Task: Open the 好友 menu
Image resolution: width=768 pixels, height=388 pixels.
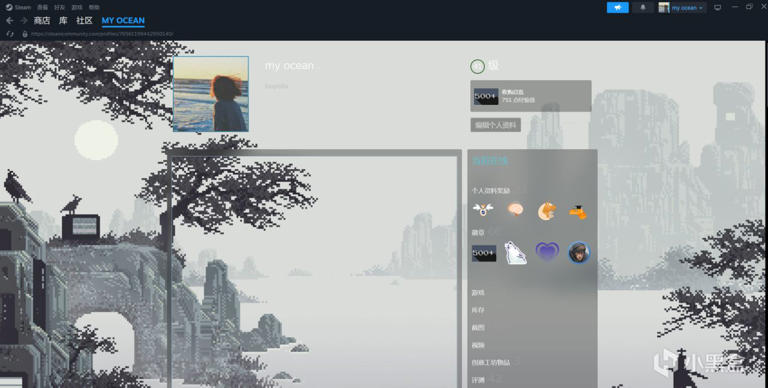Action: [x=59, y=7]
